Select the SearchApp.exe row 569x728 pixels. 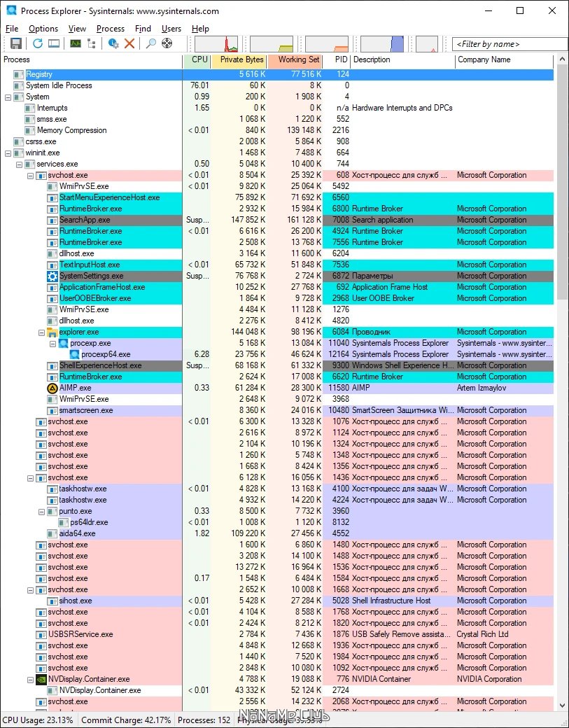(277, 220)
